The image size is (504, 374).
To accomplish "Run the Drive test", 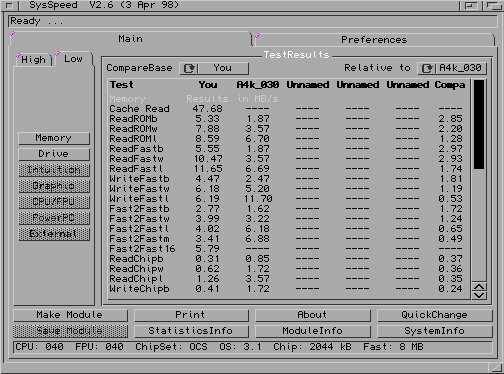I will [x=54, y=154].
